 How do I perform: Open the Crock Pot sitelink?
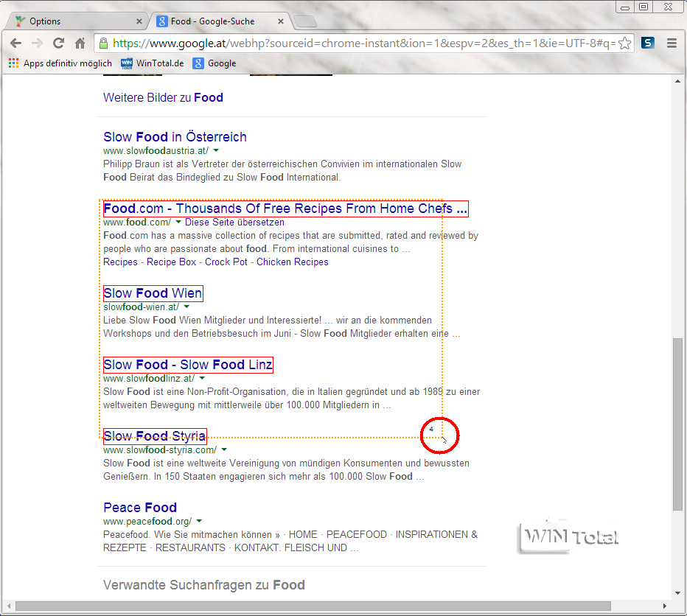(226, 262)
